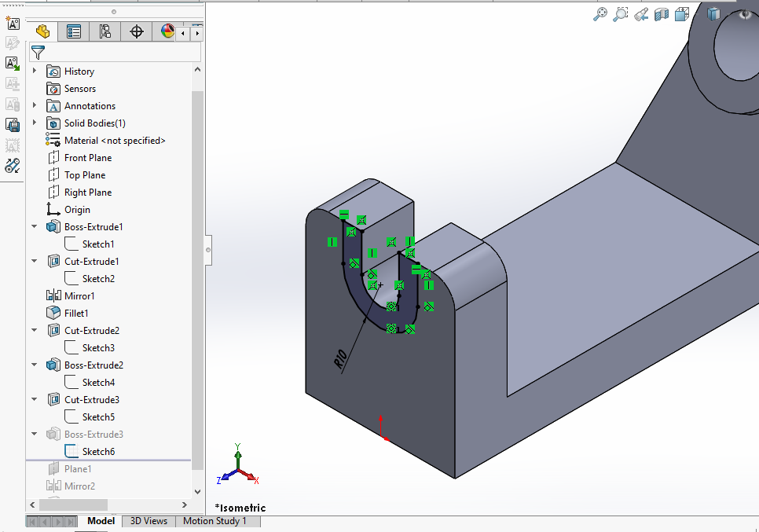Open the Motion Study 1 tab
This screenshot has height=532, width=759.
(x=214, y=521)
